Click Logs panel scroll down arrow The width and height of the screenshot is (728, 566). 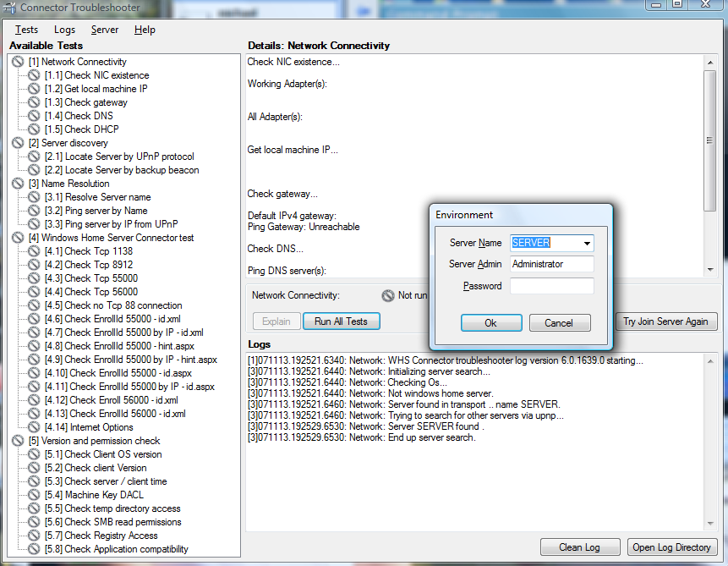tap(710, 524)
